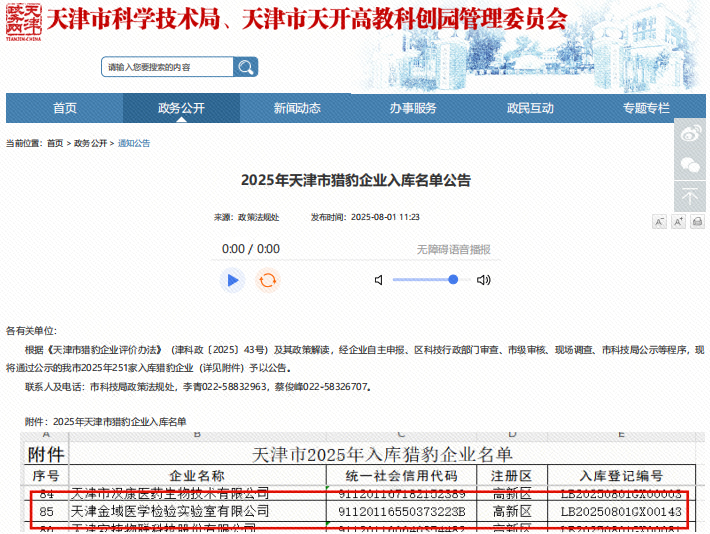Click 高新区 in row 85
Screen dimensions: 710x534
click(512, 511)
